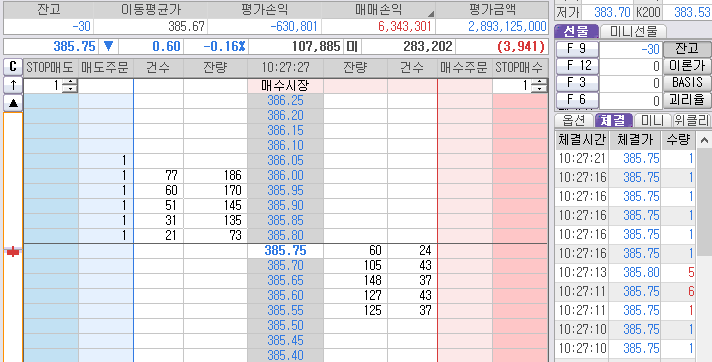
Task: Click the 이론가 button
Action: 687,66
